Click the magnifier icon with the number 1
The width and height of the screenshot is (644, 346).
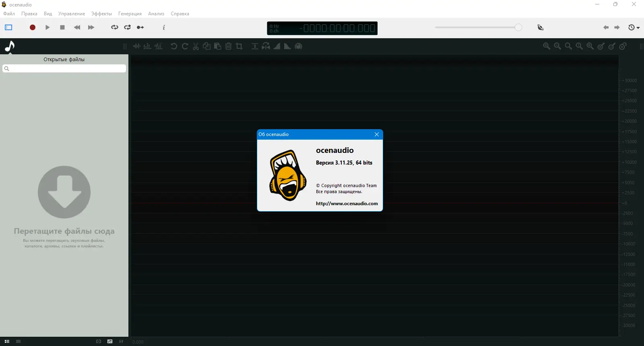click(579, 46)
